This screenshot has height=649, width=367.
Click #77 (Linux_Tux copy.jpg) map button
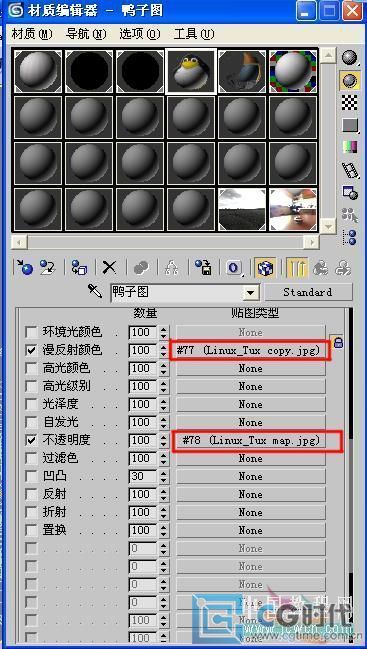[250, 351]
